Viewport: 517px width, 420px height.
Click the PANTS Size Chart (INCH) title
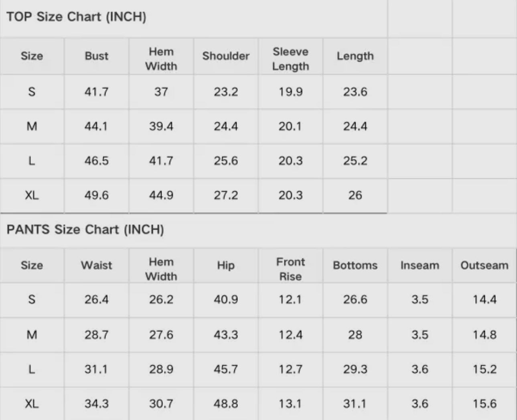[85, 230]
